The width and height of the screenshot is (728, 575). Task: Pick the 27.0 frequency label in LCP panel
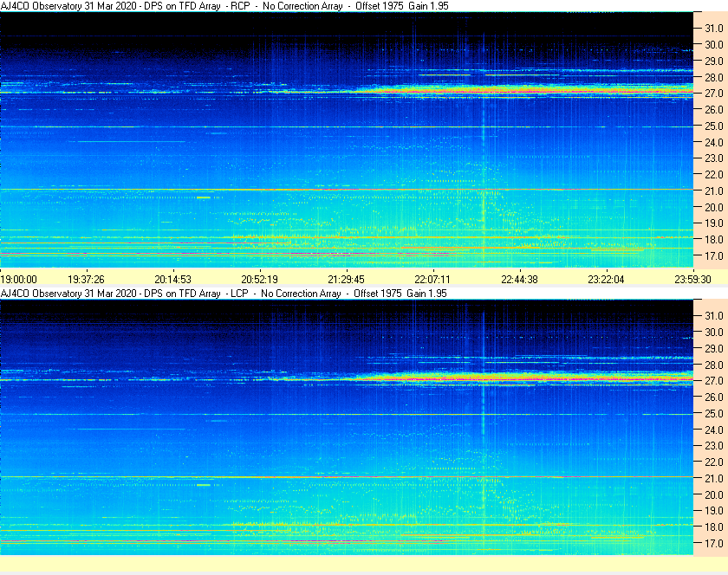[714, 380]
